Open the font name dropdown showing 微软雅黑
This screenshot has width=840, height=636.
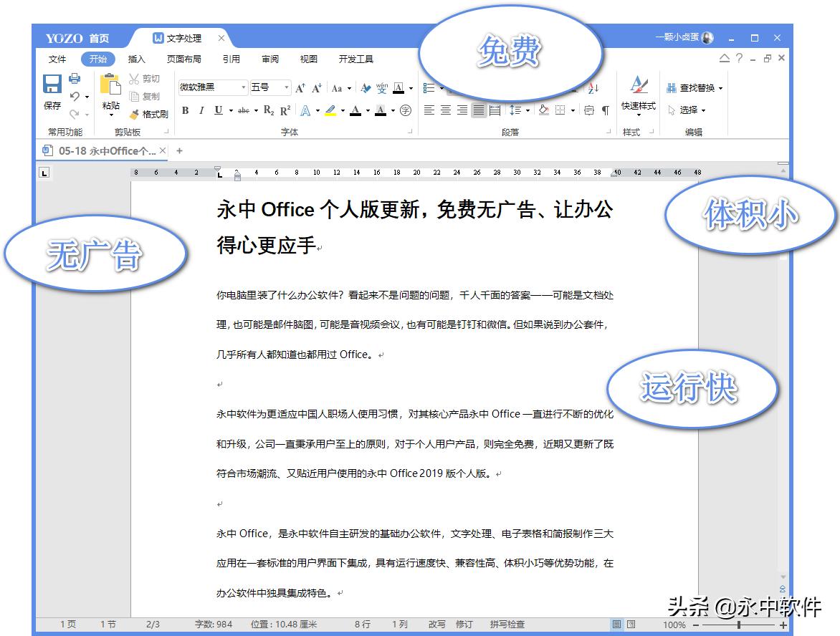[243, 87]
